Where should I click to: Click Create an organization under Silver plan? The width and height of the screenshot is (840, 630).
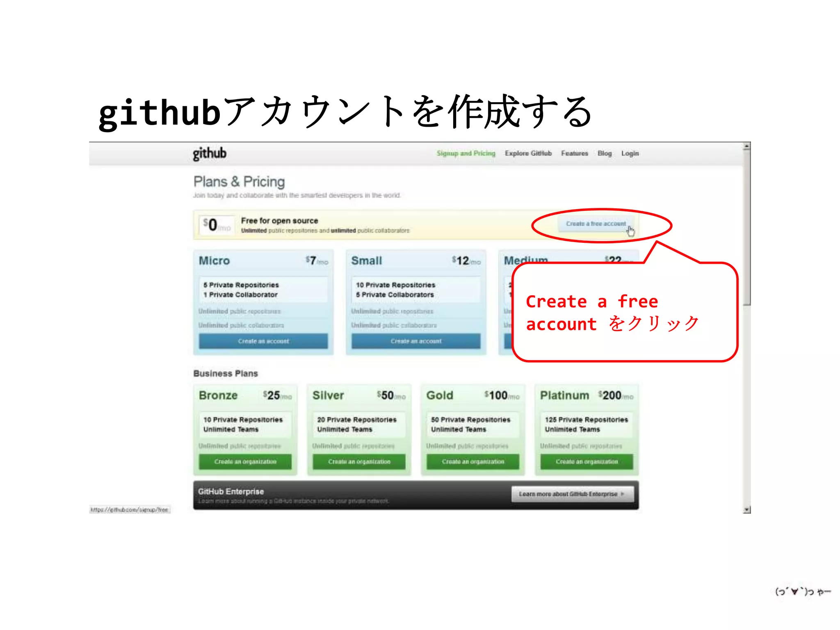pyautogui.click(x=359, y=462)
